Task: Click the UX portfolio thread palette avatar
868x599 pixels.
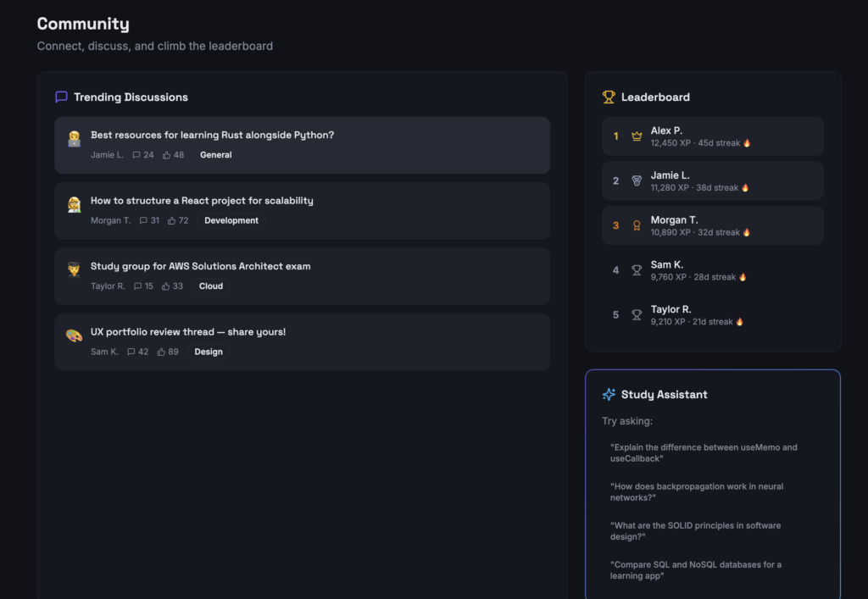Action: 74,336
